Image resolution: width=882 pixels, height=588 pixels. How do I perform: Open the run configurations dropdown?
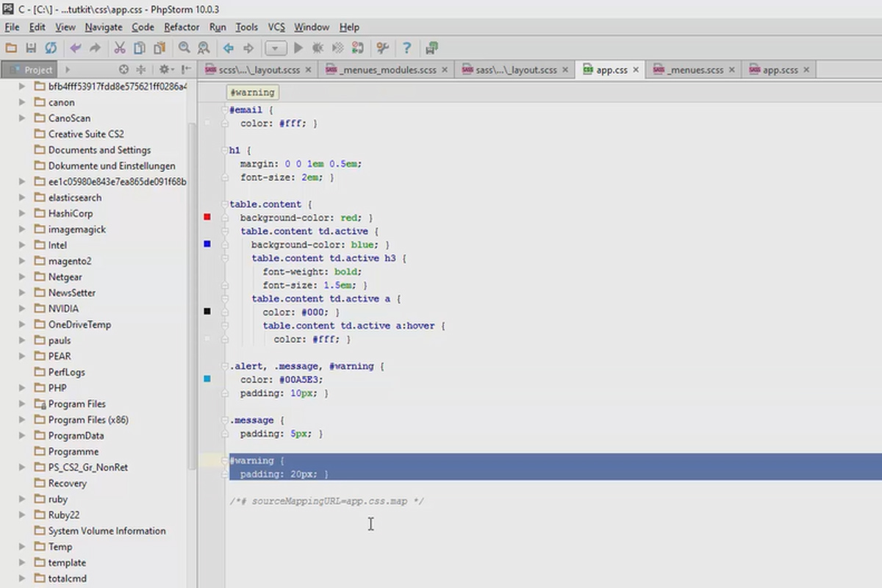[x=275, y=47]
